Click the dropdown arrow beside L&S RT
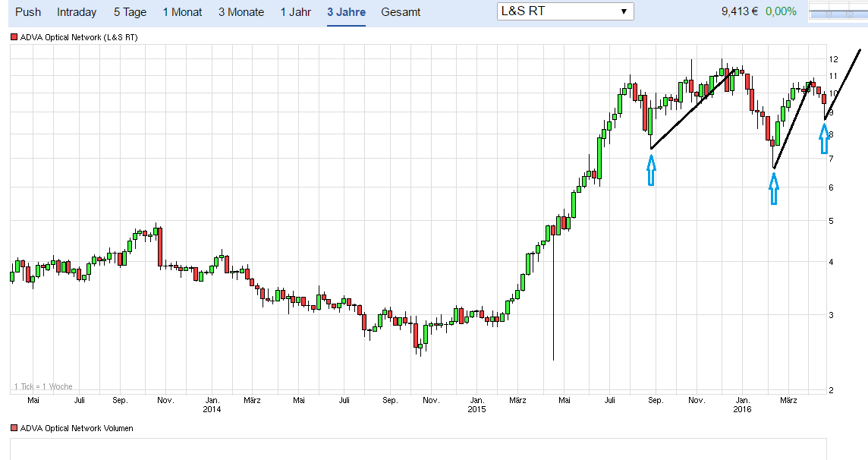Image resolution: width=868 pixels, height=460 pixels. pyautogui.click(x=624, y=11)
